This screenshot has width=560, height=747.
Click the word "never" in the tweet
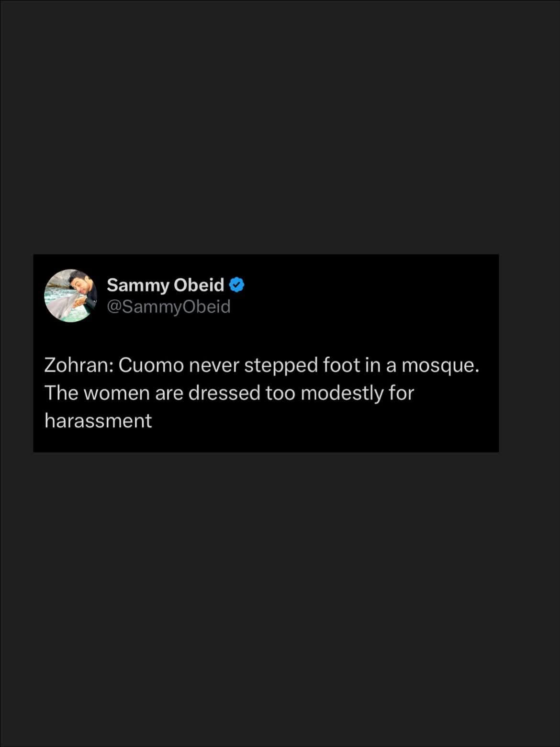[213, 365]
